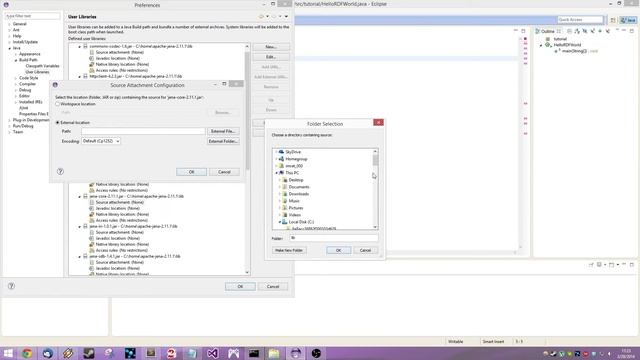
Task: Select User Libraries preferences page
Action: 37,72
